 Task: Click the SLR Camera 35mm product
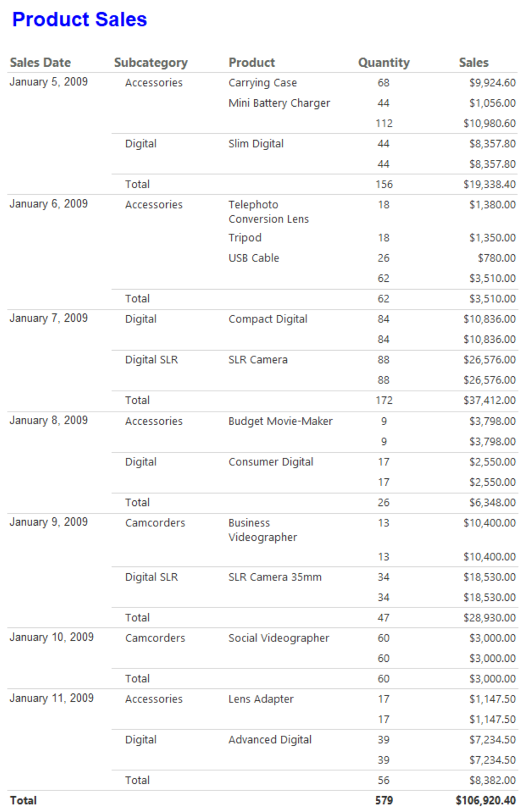point(275,577)
